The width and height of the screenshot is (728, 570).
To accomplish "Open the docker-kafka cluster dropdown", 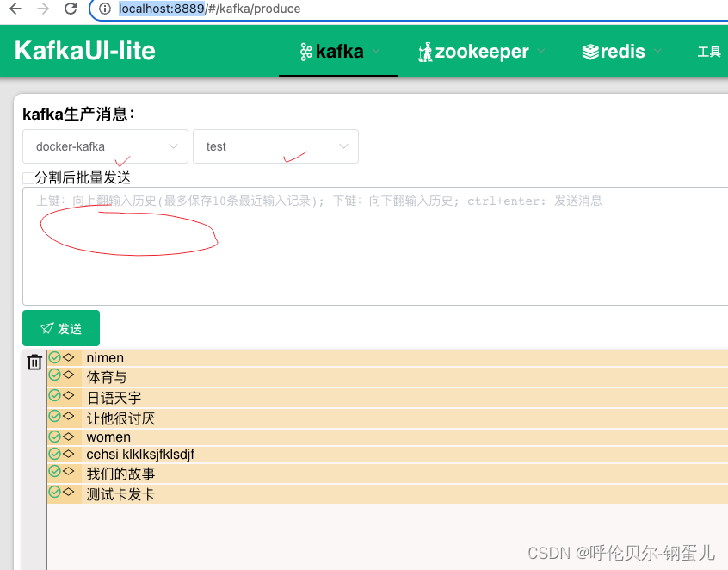I will tap(105, 146).
